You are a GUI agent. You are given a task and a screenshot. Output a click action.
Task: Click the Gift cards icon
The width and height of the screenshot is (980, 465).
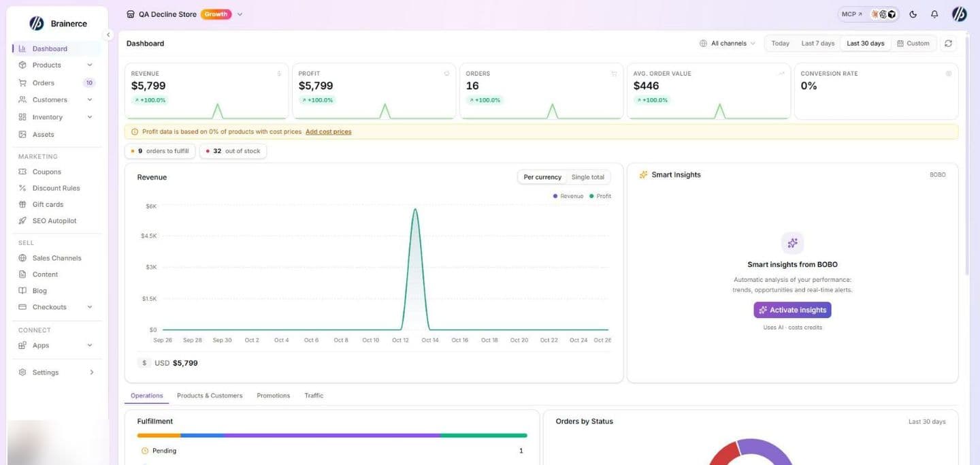click(x=22, y=204)
